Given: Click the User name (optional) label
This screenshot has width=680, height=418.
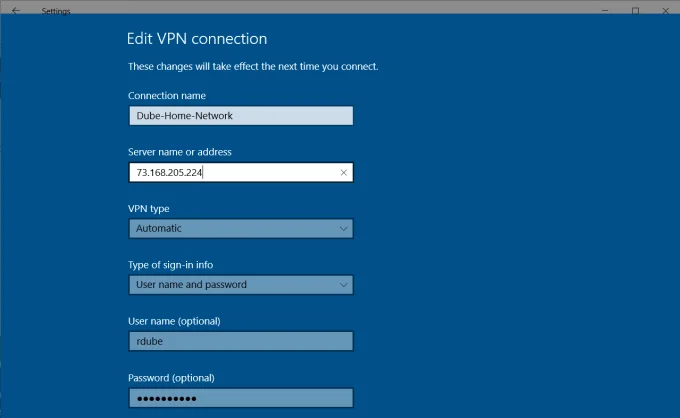Looking at the screenshot, I should point(174,321).
